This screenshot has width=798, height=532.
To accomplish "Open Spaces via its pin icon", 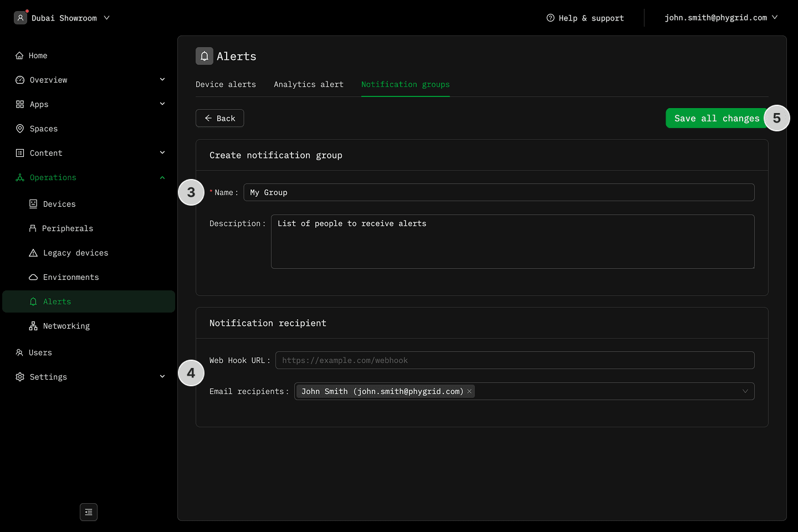I will pyautogui.click(x=20, y=129).
